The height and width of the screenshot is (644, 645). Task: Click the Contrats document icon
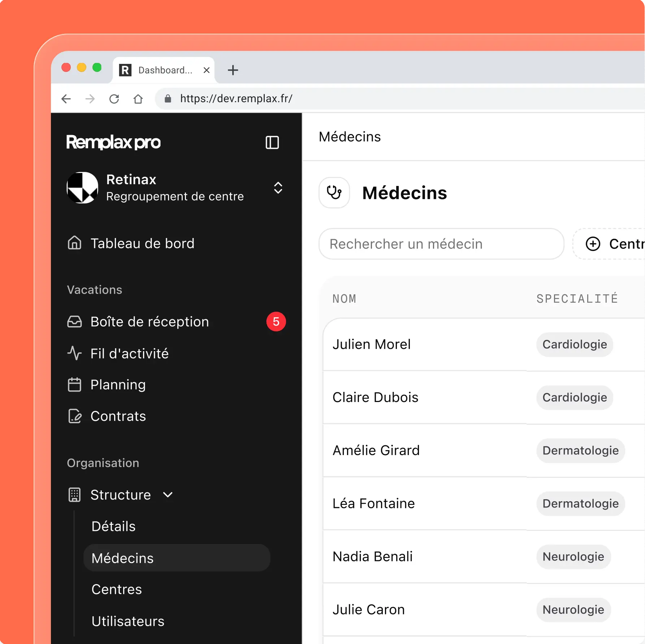75,416
